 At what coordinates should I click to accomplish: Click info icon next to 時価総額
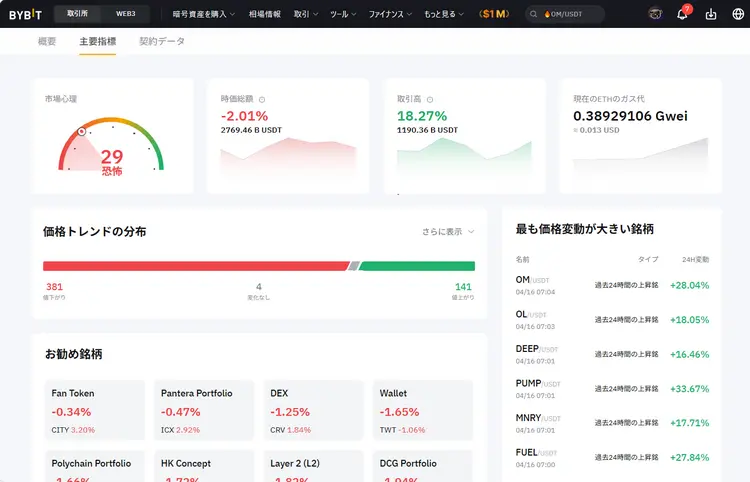click(x=262, y=99)
